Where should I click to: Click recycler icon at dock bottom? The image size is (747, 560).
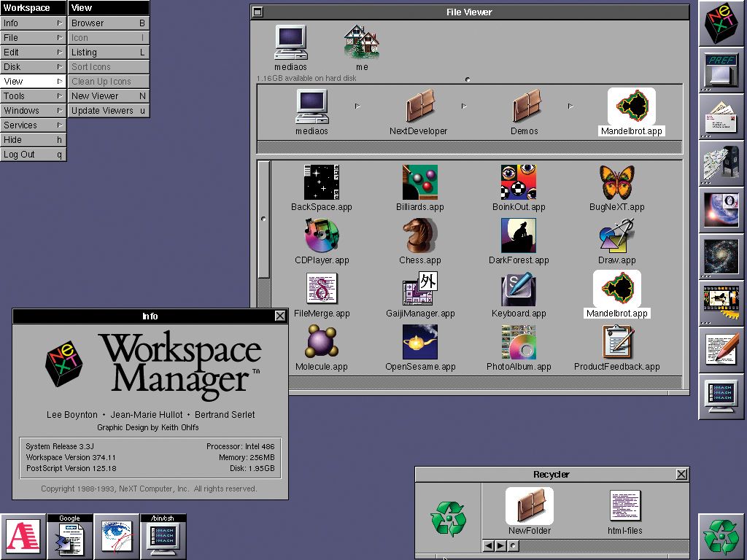pyautogui.click(x=721, y=537)
